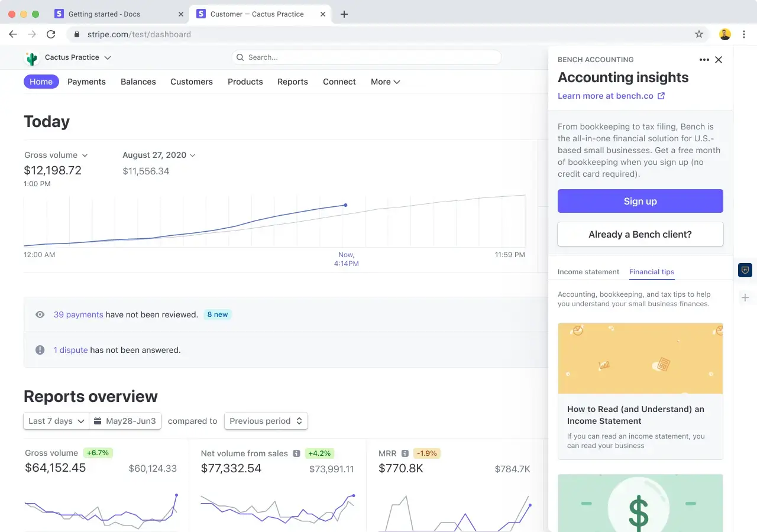
Task: Click the browser address bar URL
Action: point(139,34)
